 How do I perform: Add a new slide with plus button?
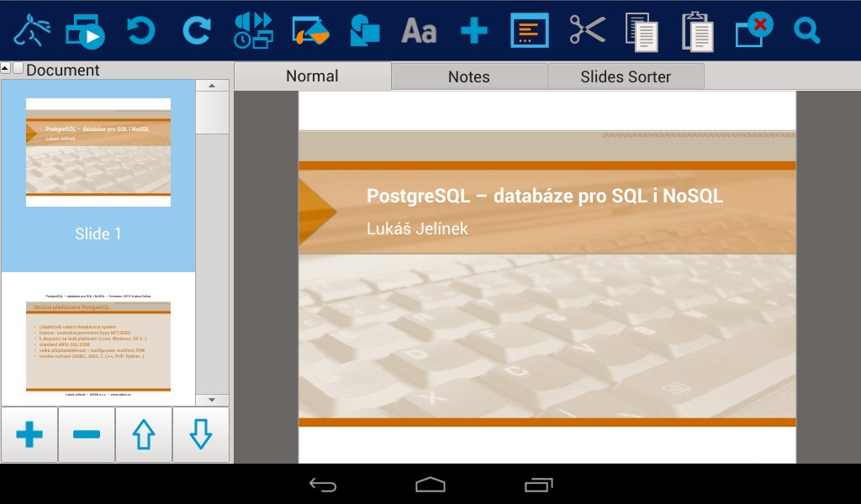point(29,434)
